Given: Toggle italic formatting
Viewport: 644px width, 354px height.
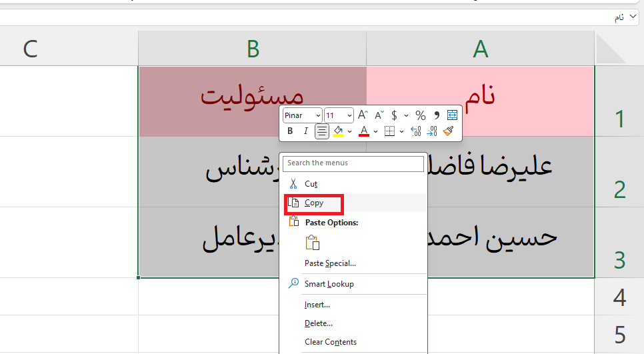Looking at the screenshot, I should click(306, 131).
